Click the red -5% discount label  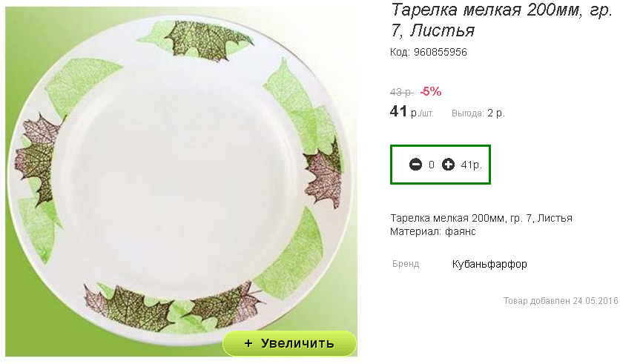[431, 92]
